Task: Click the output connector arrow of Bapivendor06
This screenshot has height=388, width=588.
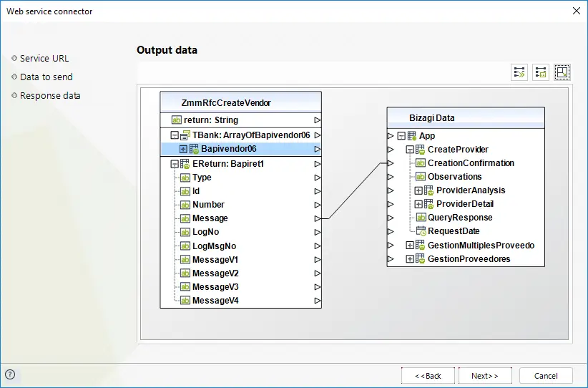Action: pos(318,149)
